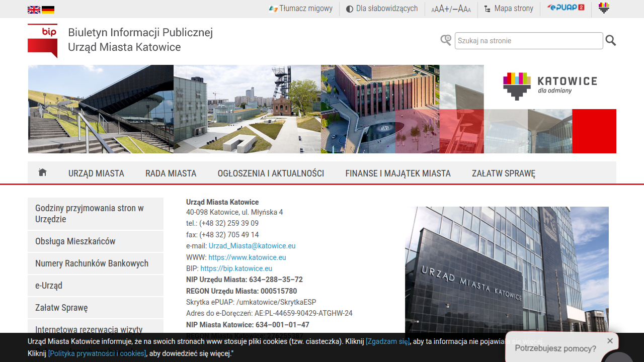Decrease font size with −AAA control
Viewport: 644px width, 362px height.
coord(462,9)
